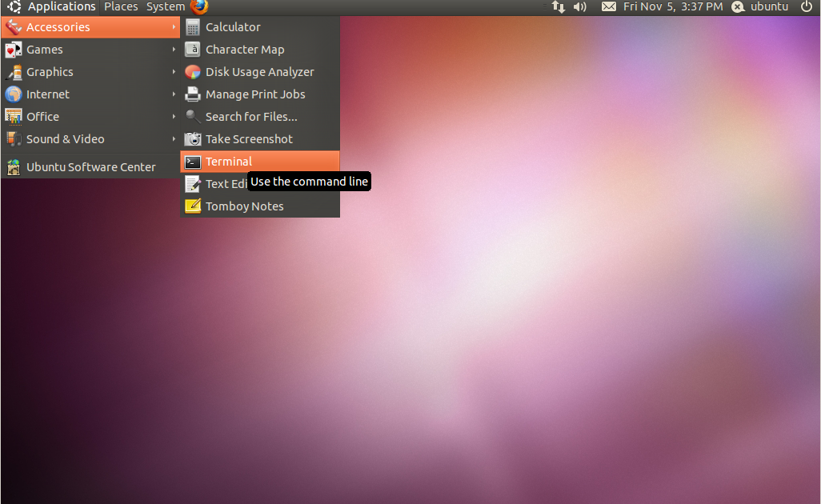Select the Office category label
This screenshot has width=821, height=504.
click(43, 117)
